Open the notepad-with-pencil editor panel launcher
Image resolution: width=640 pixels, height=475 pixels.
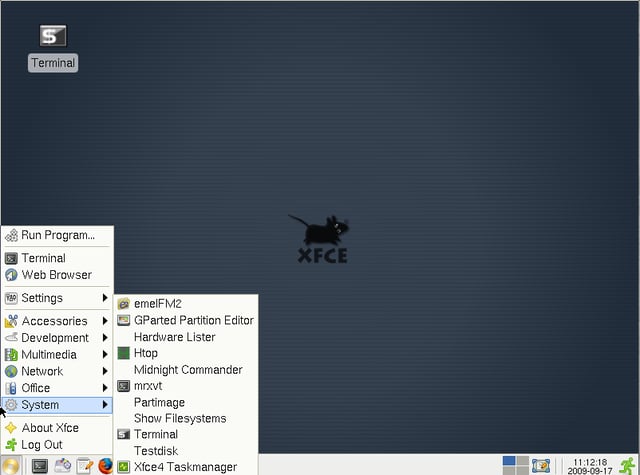pos(84,466)
